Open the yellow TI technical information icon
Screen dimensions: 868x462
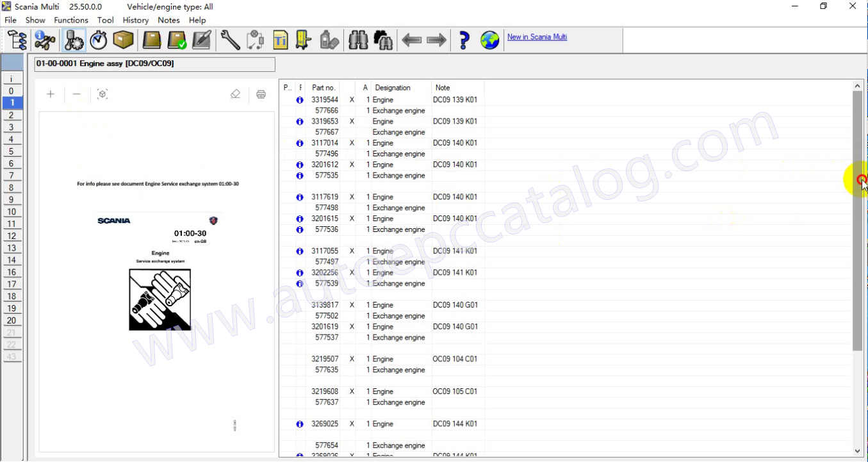[280, 41]
